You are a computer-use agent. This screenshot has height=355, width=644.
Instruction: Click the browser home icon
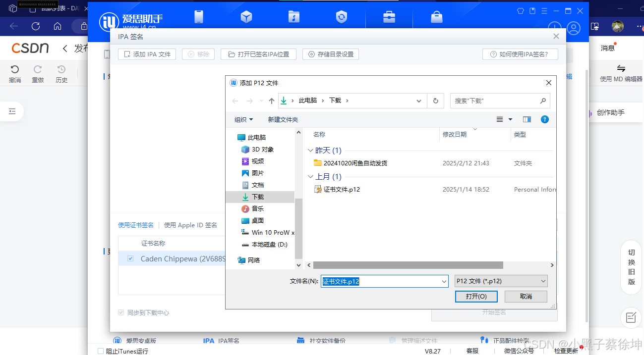click(58, 26)
